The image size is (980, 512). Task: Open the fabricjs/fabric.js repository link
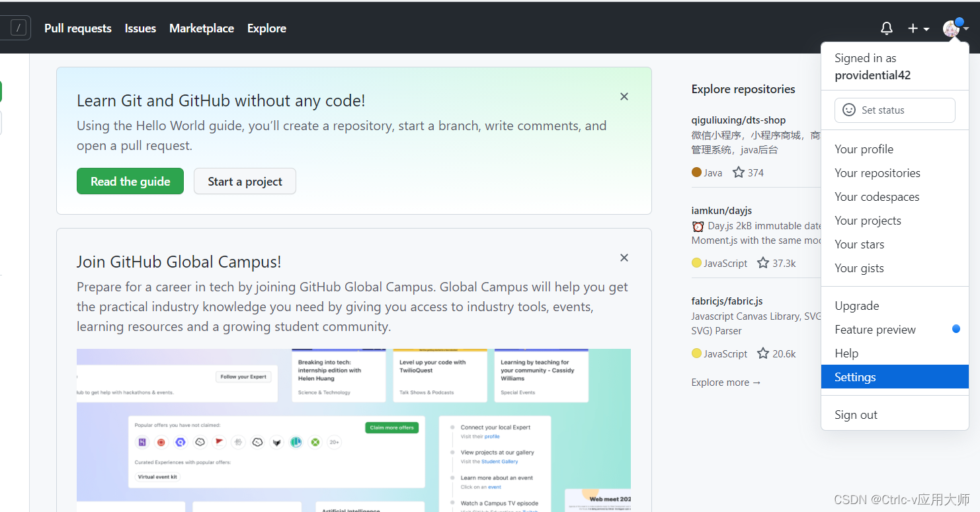point(727,301)
